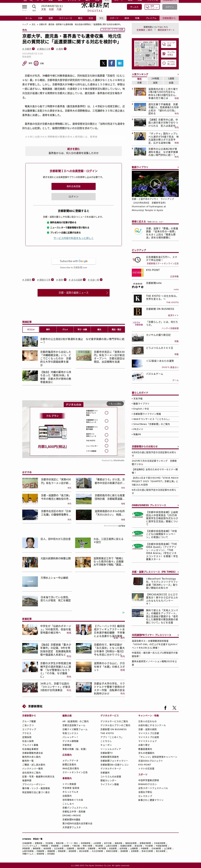The height and width of the screenshot is (868, 201).
Task: Click the search magnifier icon
Action: [34, 6]
